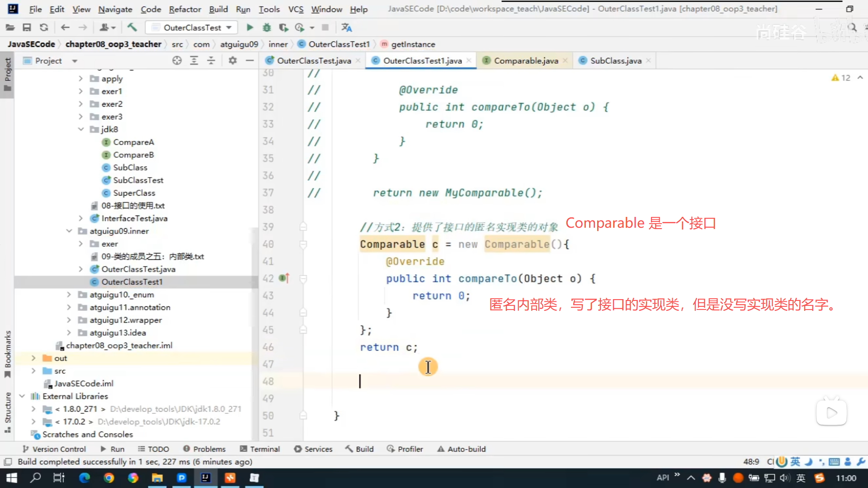This screenshot has width=868, height=488.
Task: Click override gutter marker on line 42
Action: tap(284, 278)
